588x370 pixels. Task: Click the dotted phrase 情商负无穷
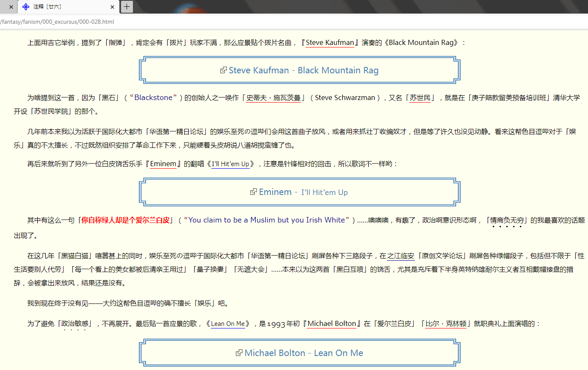point(507,220)
